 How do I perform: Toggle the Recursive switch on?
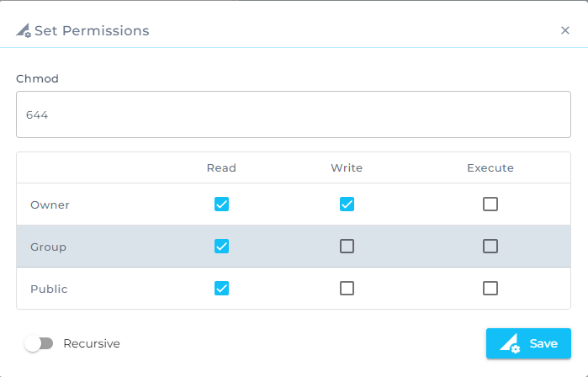[x=39, y=343]
